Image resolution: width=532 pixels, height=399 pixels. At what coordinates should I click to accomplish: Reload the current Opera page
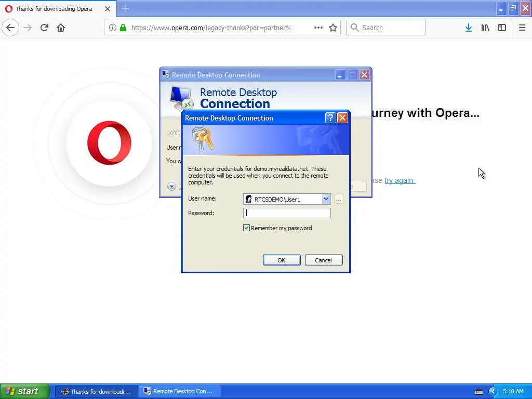pos(44,28)
